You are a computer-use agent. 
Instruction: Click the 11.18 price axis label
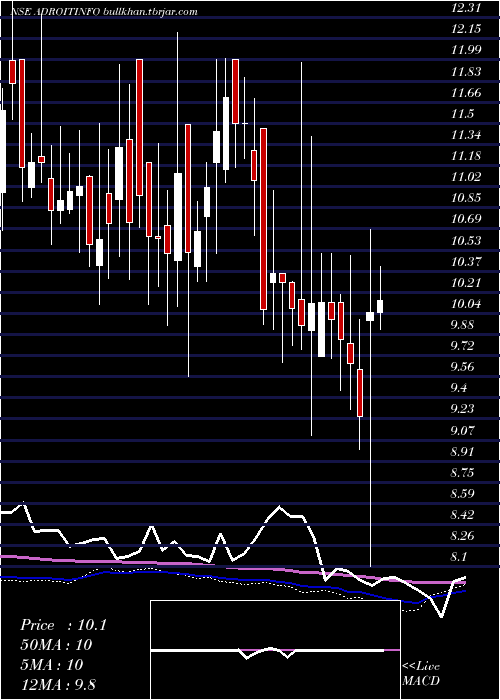[x=466, y=156]
